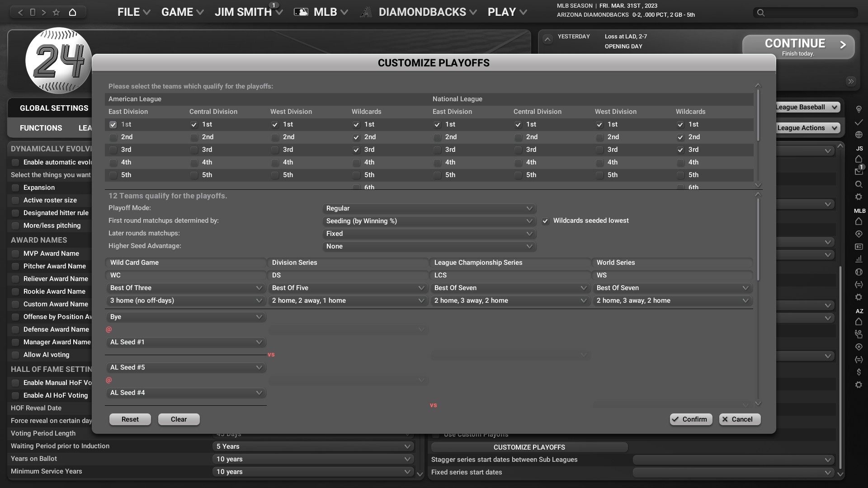Viewport: 868px width, 488px height.
Task: Click the home/house navigation icon
Action: click(71, 11)
